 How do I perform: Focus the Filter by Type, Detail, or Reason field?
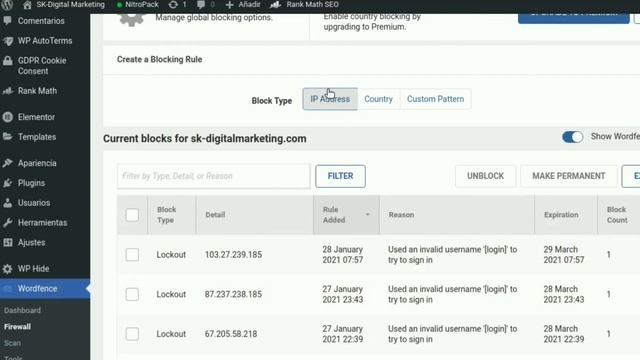click(213, 176)
